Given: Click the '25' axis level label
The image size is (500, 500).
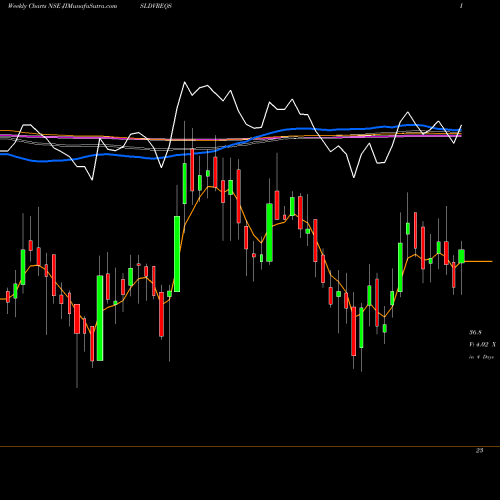Looking at the screenshot, I should (479, 451).
